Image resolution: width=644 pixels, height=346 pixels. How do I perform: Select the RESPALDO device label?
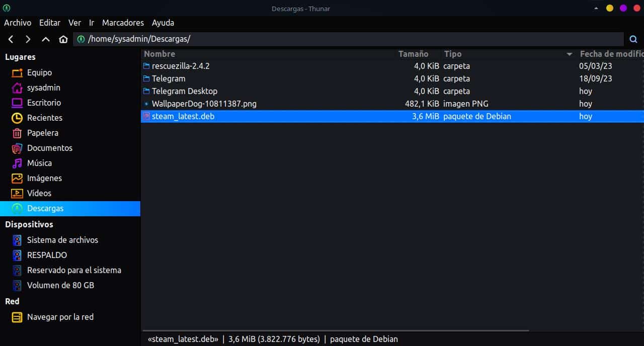point(47,255)
